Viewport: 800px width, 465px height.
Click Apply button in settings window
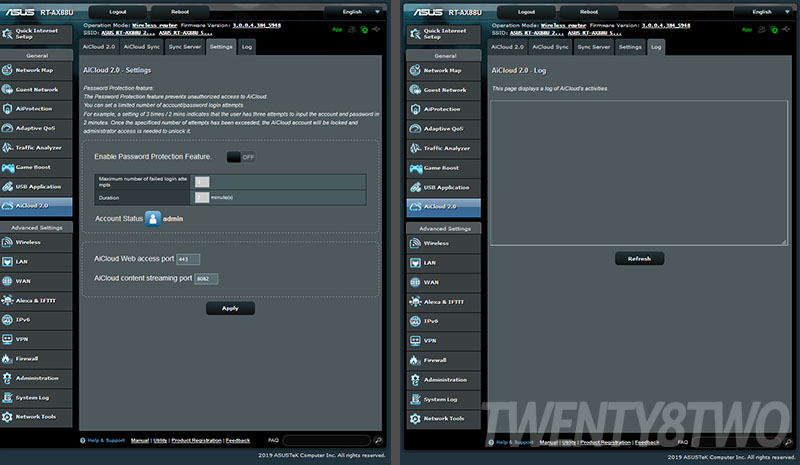click(230, 308)
